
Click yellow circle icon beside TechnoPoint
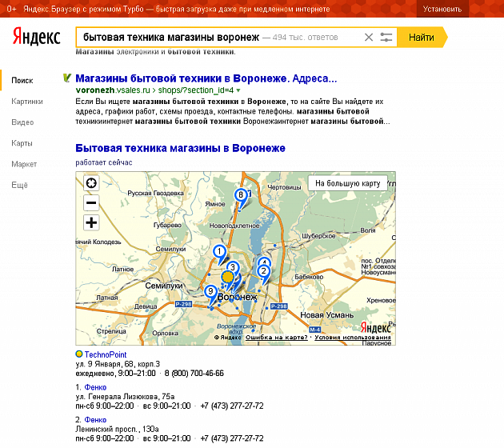click(x=78, y=354)
